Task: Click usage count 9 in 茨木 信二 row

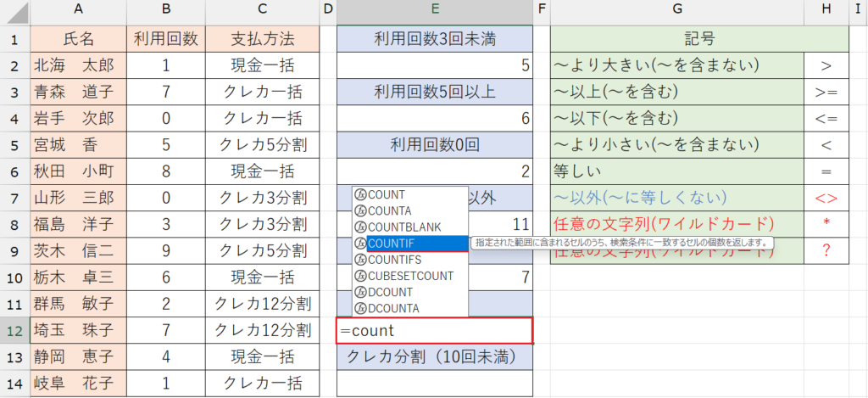Action: tap(166, 251)
